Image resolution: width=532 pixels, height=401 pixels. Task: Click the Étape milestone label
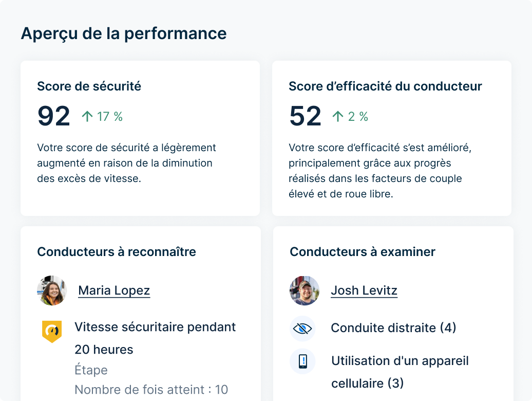pyautogui.click(x=90, y=370)
